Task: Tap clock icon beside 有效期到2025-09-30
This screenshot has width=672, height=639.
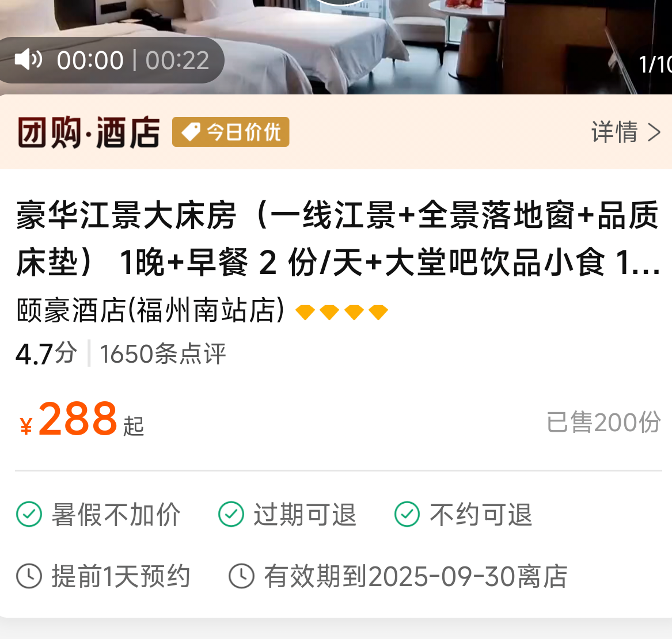Action: (x=241, y=576)
